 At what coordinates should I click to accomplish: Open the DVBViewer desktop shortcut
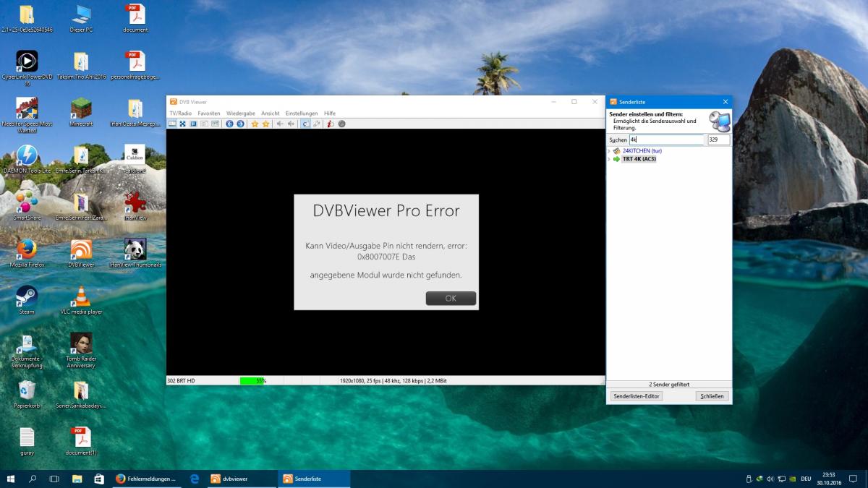point(81,254)
